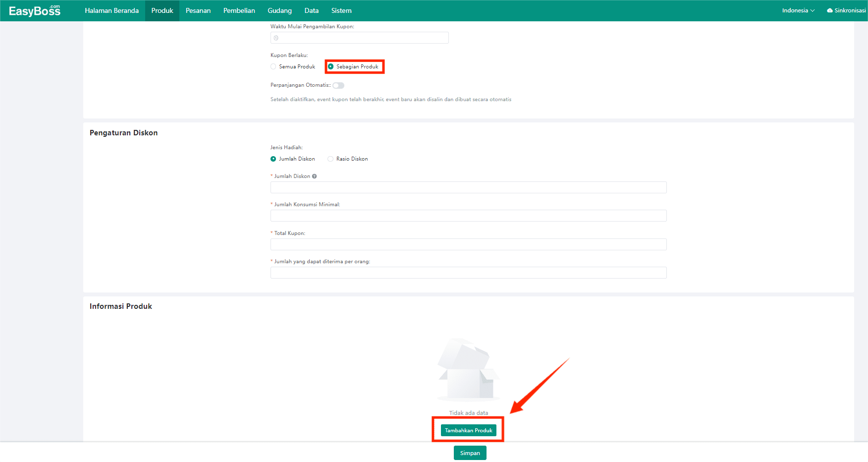Click the Tambahkan Produk button
This screenshot has width=868, height=462.
(x=469, y=430)
